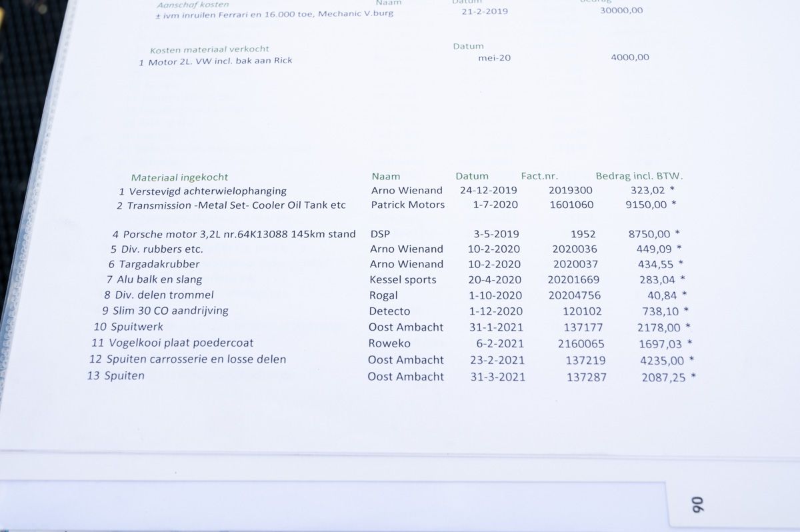Click 'Div. delen trommel' item
Image resolution: width=800 pixels, height=532 pixels.
(x=164, y=295)
